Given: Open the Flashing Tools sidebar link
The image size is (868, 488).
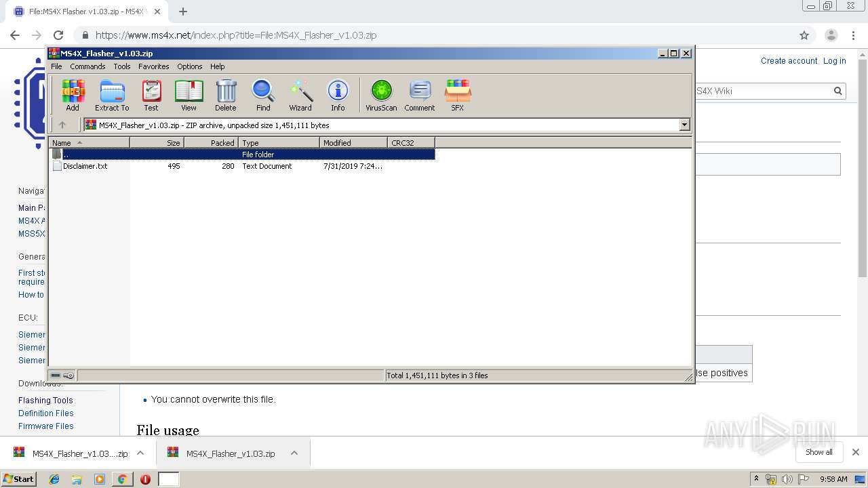Looking at the screenshot, I should click(x=45, y=401).
